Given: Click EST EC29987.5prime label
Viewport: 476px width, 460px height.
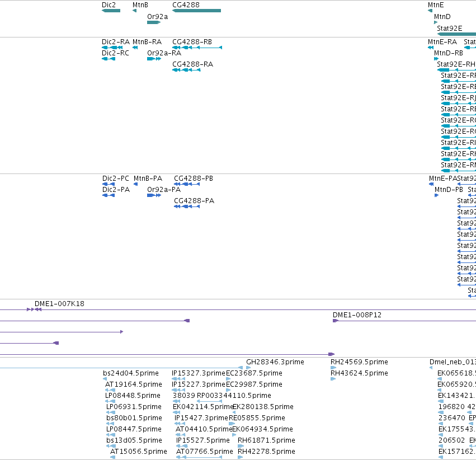Looking at the screenshot, I should click(254, 384).
